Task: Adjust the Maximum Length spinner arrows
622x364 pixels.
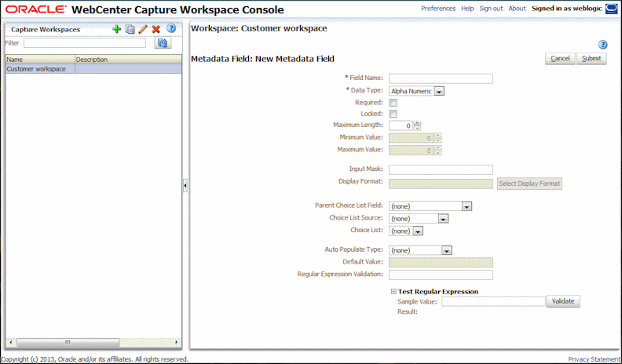Action: tap(417, 126)
